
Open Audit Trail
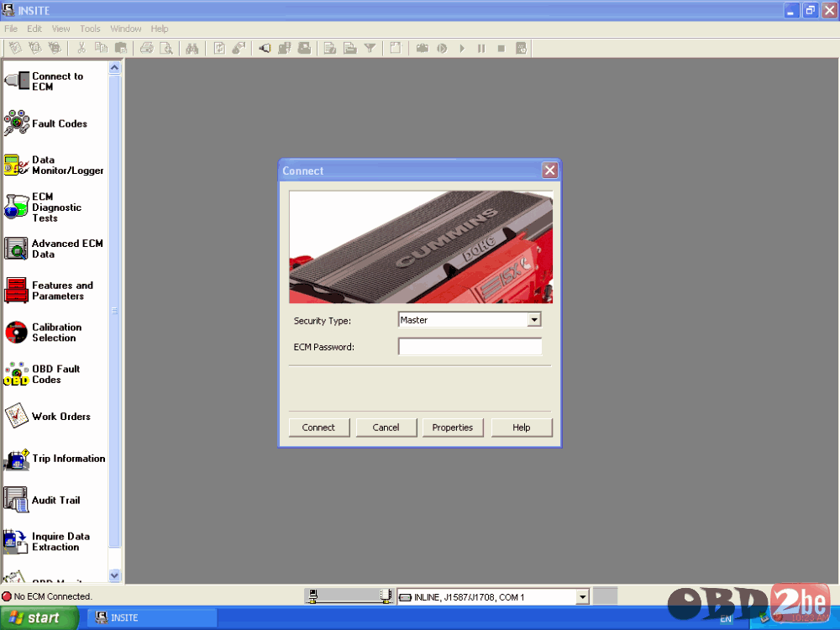tap(42, 500)
